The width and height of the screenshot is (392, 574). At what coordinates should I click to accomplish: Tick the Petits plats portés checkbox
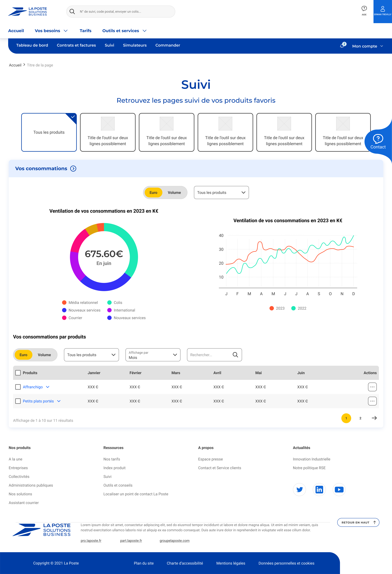18,401
